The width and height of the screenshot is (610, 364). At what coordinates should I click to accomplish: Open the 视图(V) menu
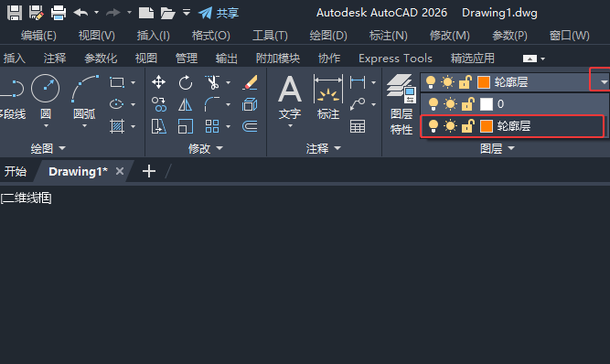tap(96, 36)
